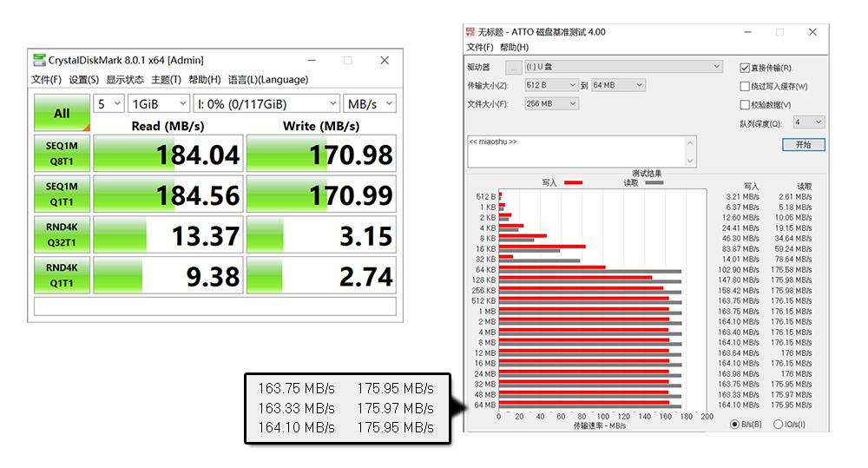Click the 24 MB row write value 163.98 MB/s

coord(739,374)
